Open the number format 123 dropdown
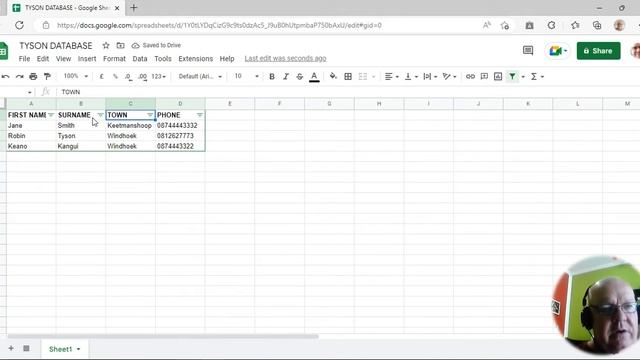This screenshot has height=360, width=640. [x=158, y=76]
